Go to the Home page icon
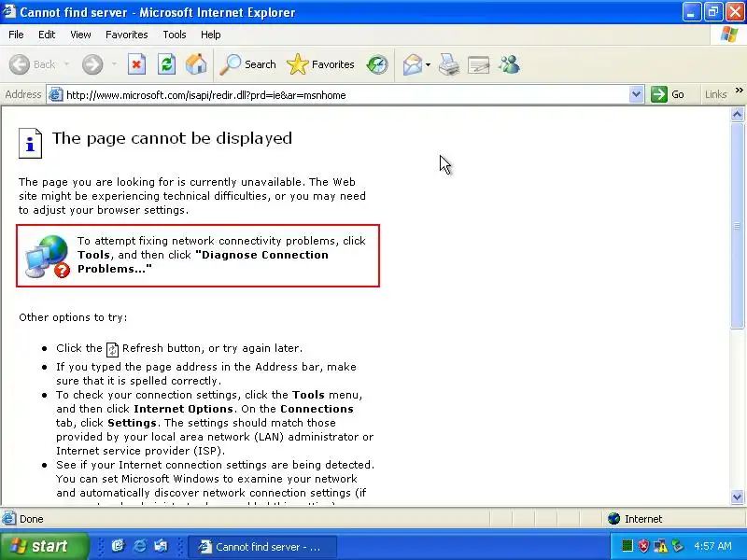This screenshot has height=560, width=747. tap(196, 64)
